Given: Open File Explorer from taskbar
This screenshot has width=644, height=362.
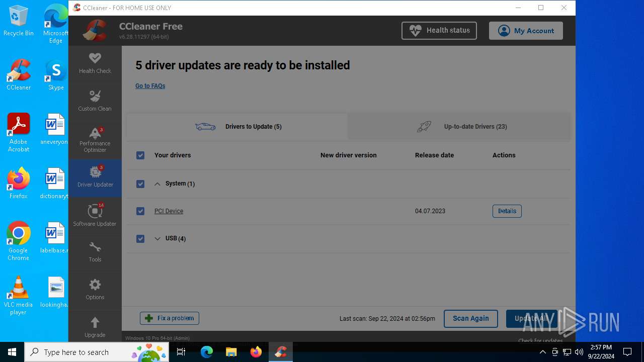Looking at the screenshot, I should tap(231, 352).
